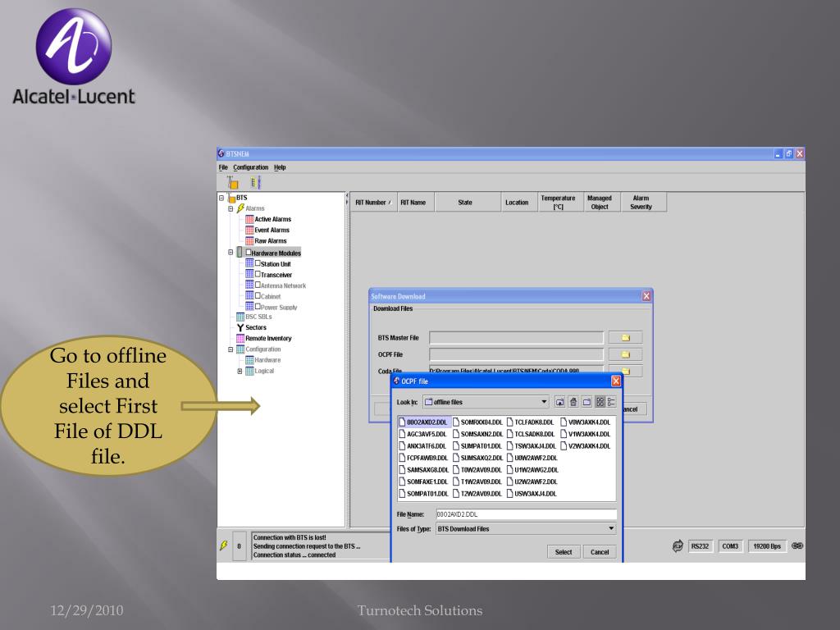Sort by the RIT Name column header
The image size is (840, 630).
416,203
